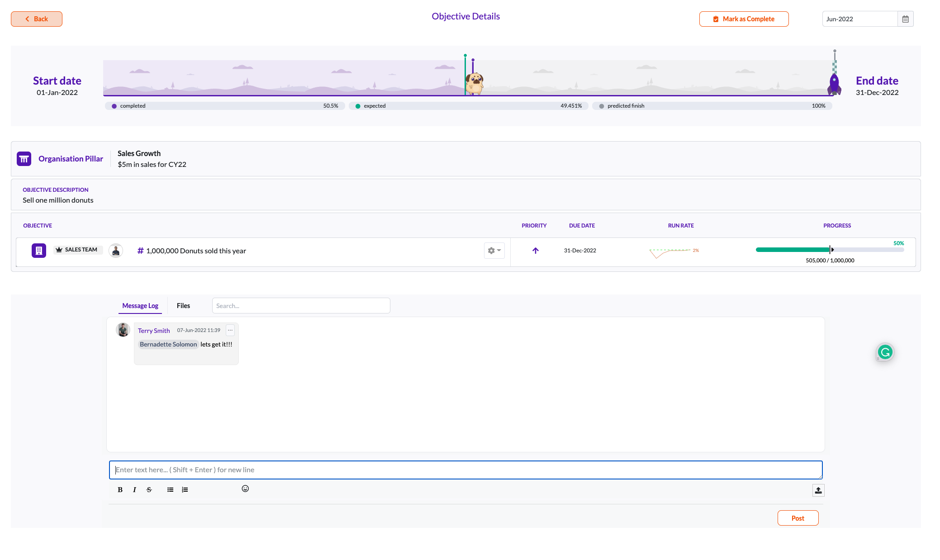Click the priority up arrow icon

(x=535, y=250)
